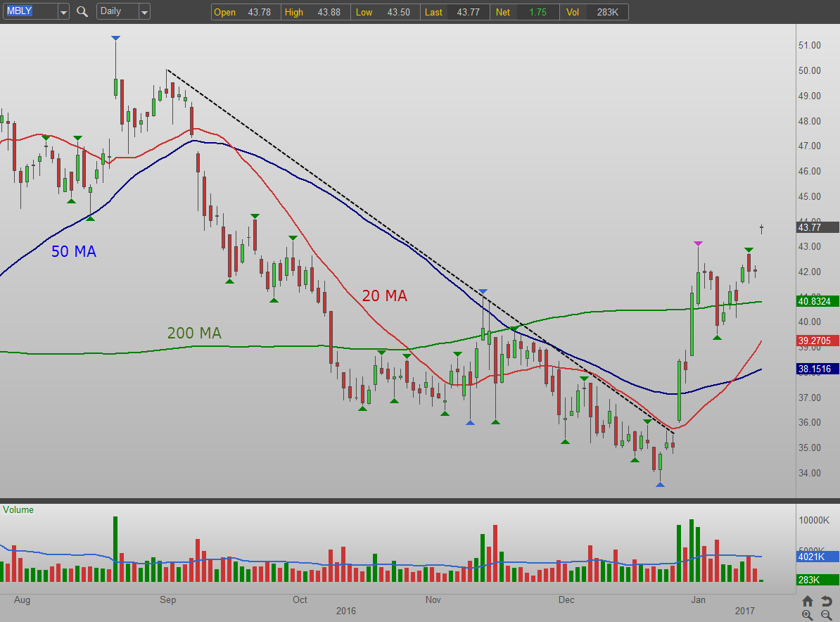Click the 51.00 price axis label
The width and height of the screenshot is (840, 622).
(810, 45)
